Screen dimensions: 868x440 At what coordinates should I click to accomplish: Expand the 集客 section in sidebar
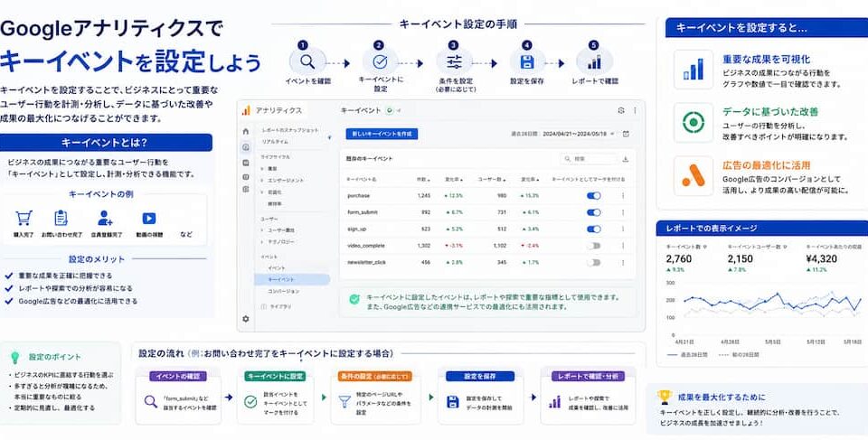click(x=269, y=169)
